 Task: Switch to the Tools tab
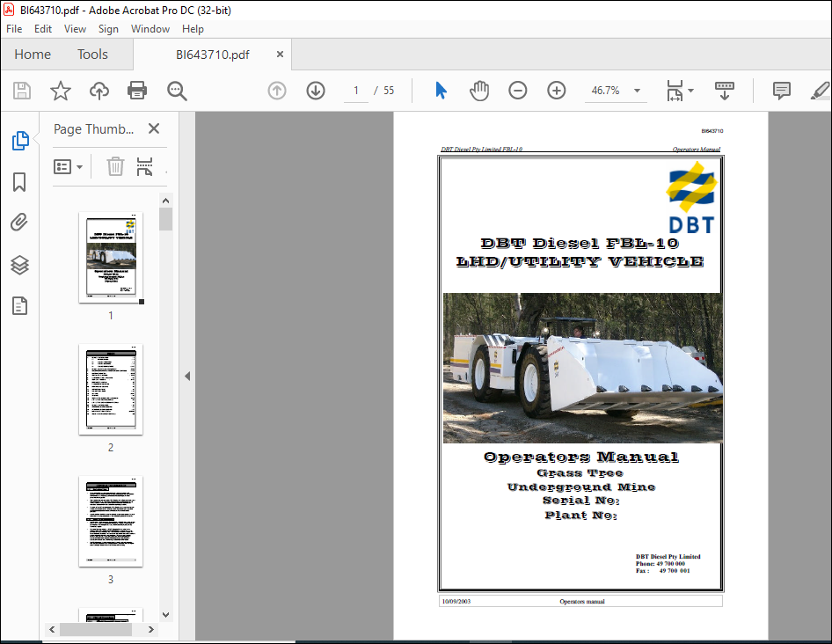coord(92,55)
